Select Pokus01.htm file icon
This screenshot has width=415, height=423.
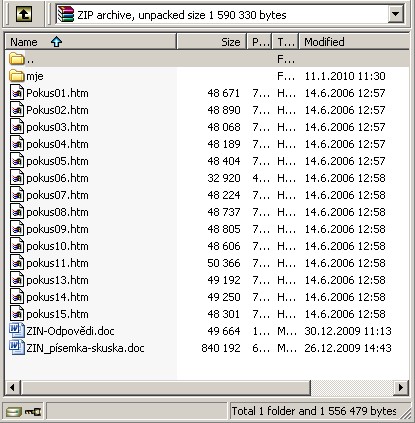coord(17,93)
